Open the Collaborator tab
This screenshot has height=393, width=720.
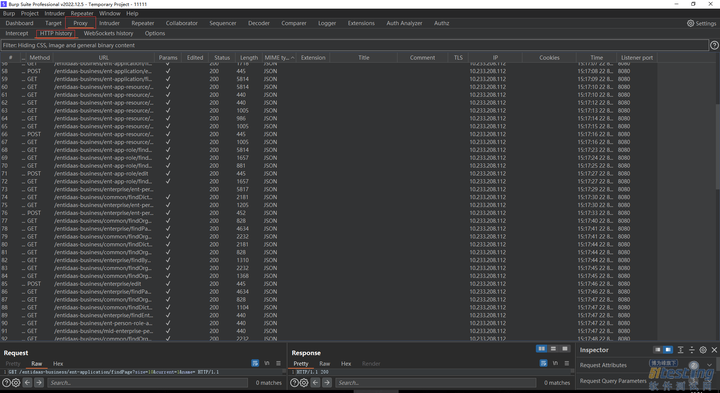(x=181, y=23)
